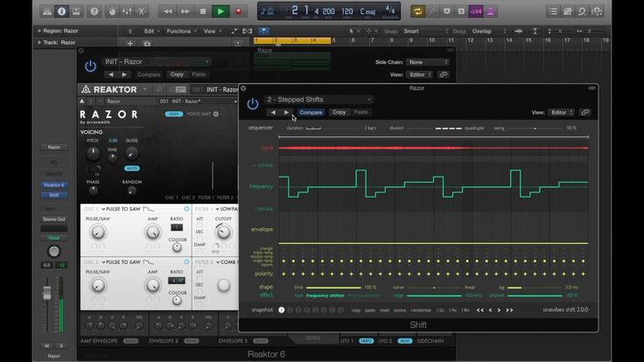644x362 pixels.
Task: Go to previous preset in Shift window
Action: pyautogui.click(x=273, y=112)
